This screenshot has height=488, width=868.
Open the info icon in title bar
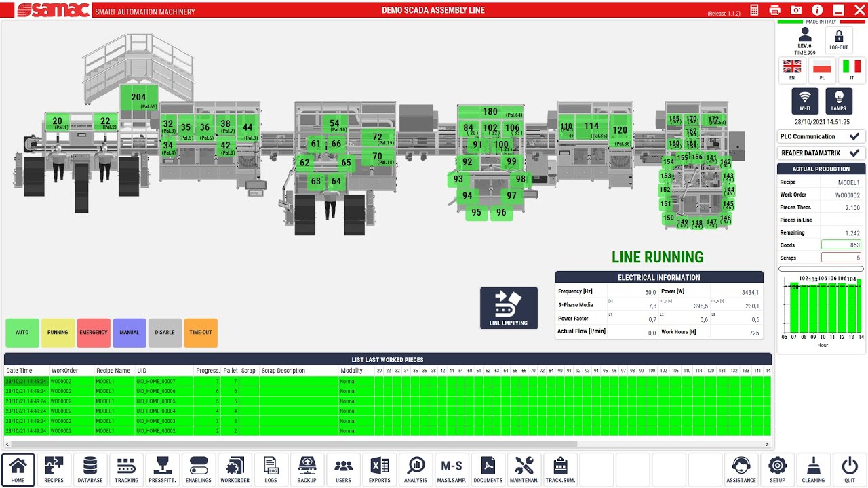[817, 10]
